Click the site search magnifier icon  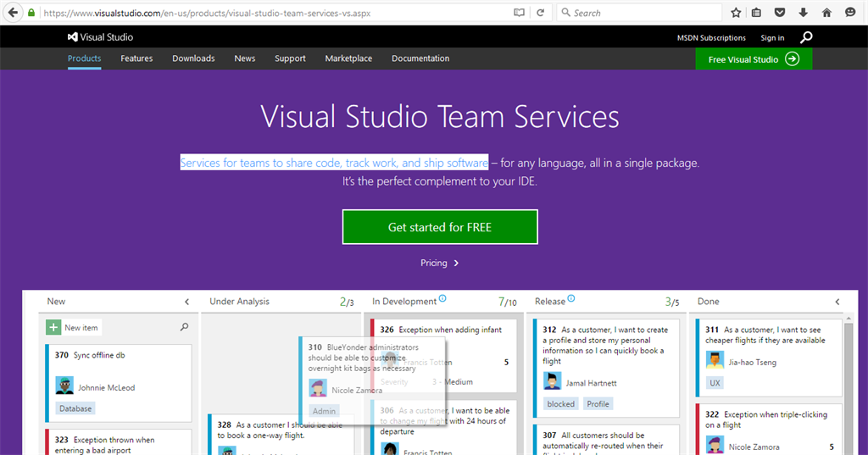coord(806,37)
